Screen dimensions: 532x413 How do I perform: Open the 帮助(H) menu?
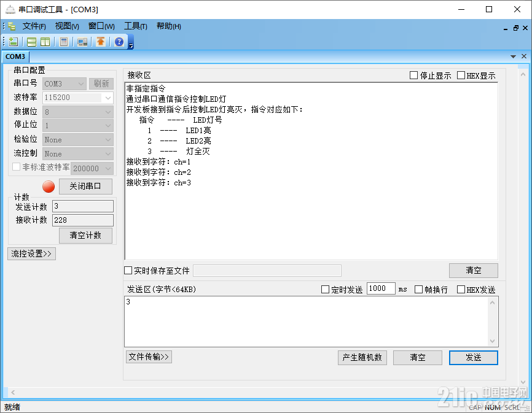coord(168,26)
